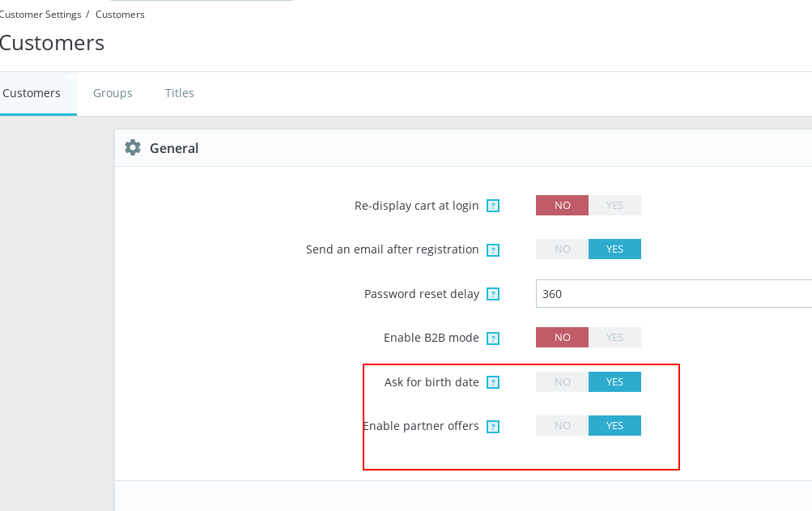This screenshot has width=812, height=511.
Task: Open help for Re-display cart at login
Action: [x=493, y=206]
